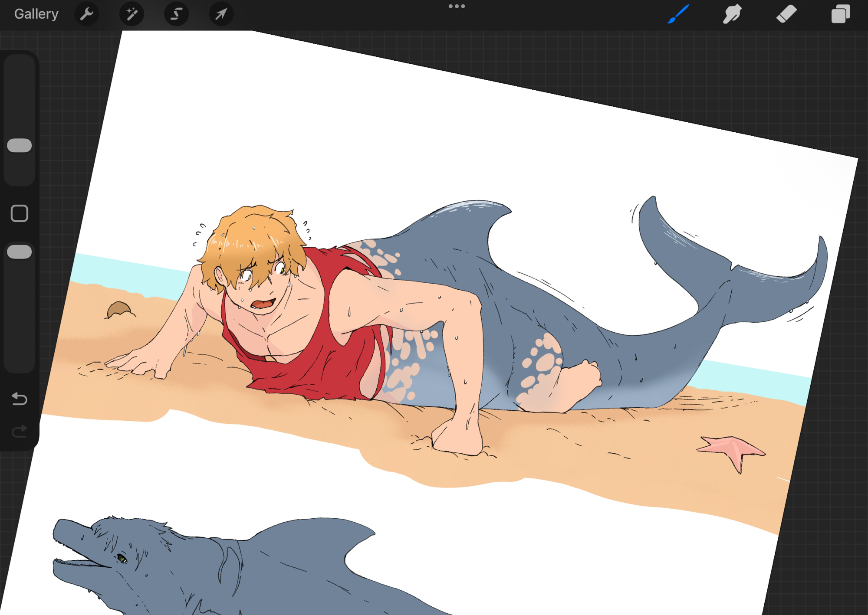Screen dimensions: 868x615
Task: Click the three dots at top center
Action: [457, 6]
